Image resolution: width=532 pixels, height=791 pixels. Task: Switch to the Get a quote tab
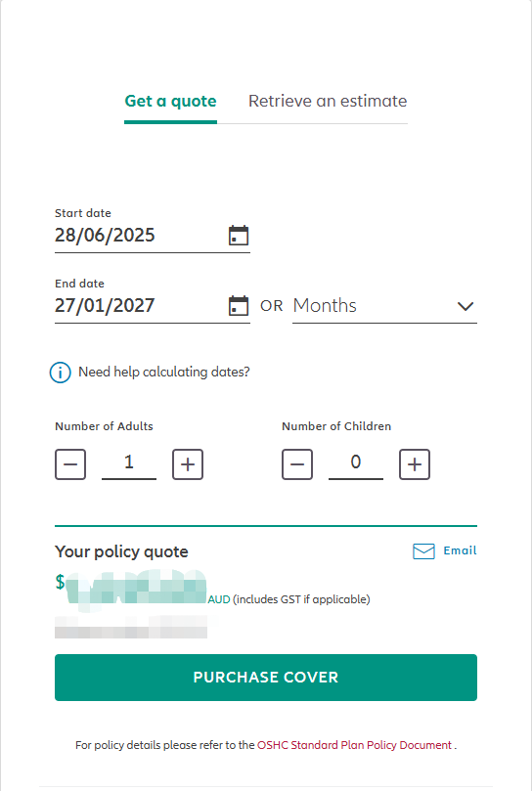click(x=170, y=102)
